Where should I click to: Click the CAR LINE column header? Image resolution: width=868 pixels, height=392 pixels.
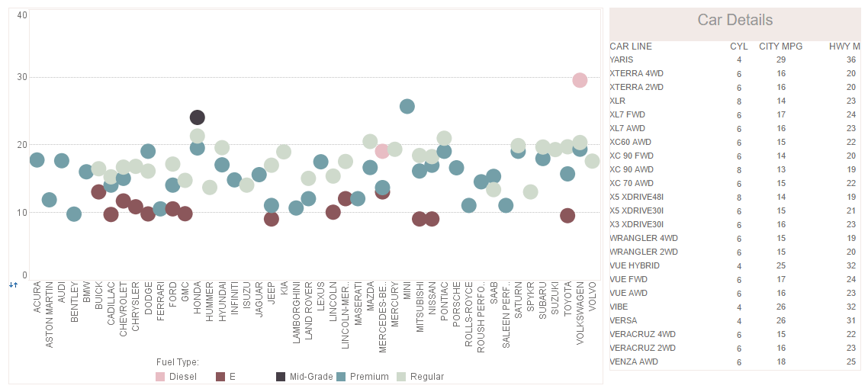coord(631,47)
